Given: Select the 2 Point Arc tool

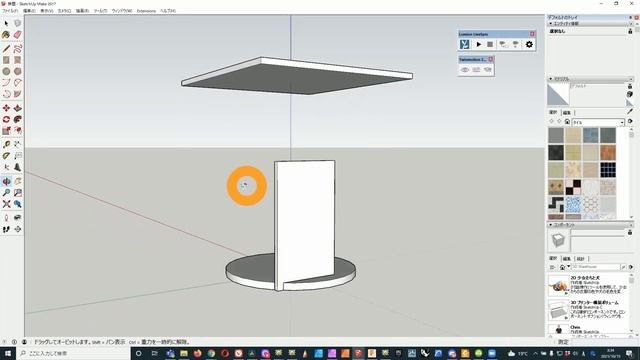Looking at the screenshot, I should click(x=17, y=82).
